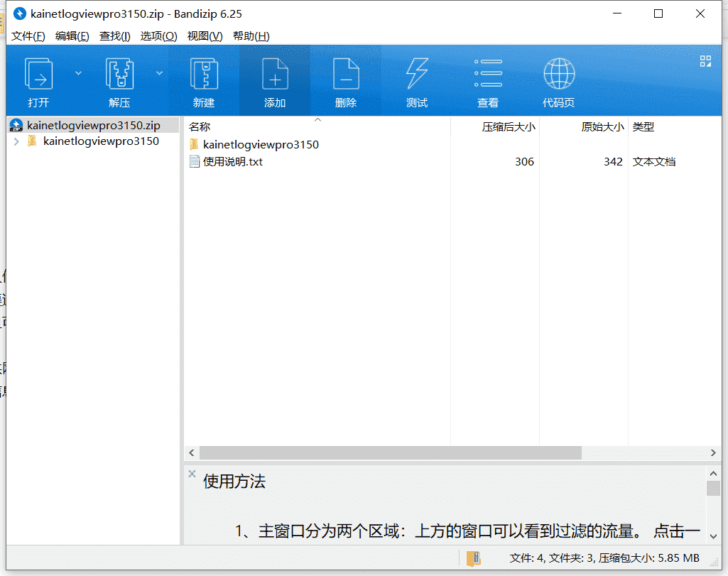Maximize the Bandizip window
728x576 pixels.
point(658,13)
